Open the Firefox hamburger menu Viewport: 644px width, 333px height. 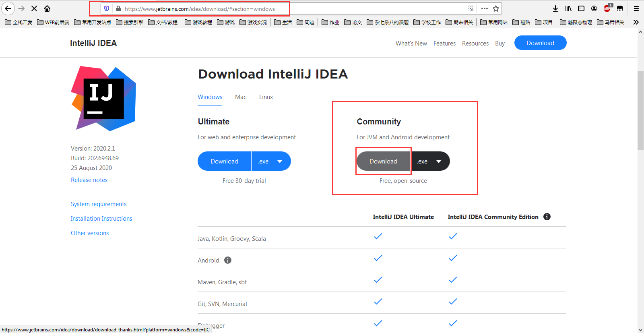point(636,8)
